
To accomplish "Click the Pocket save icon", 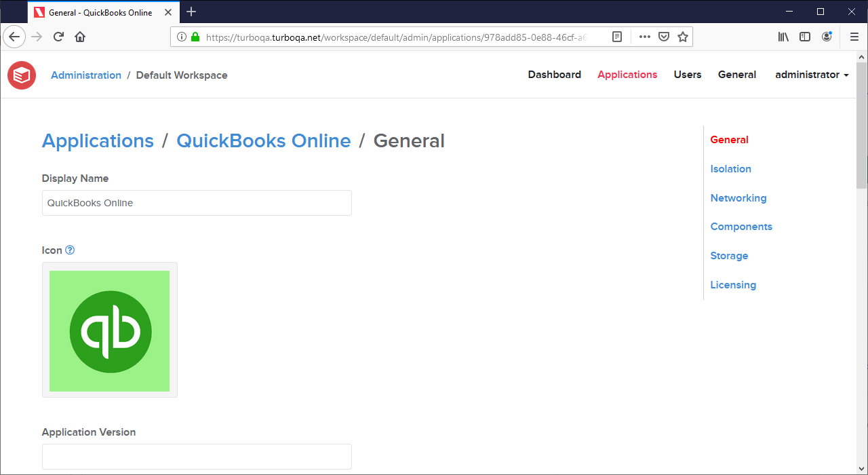I will (x=665, y=37).
